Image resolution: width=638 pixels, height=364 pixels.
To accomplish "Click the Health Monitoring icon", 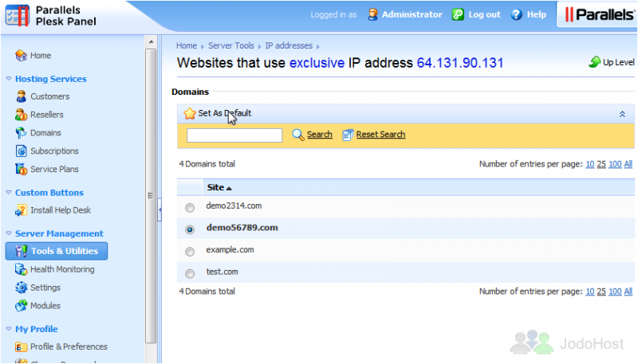I will click(22, 269).
